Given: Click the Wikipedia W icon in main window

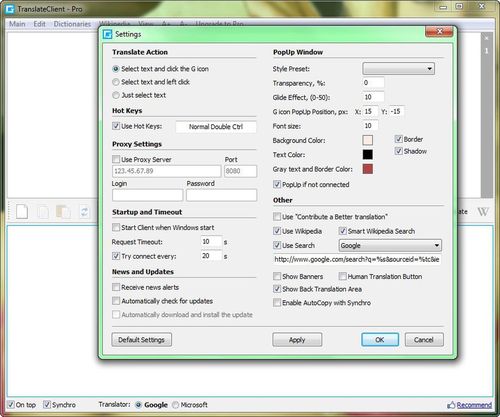Looking at the screenshot, I should point(483,212).
